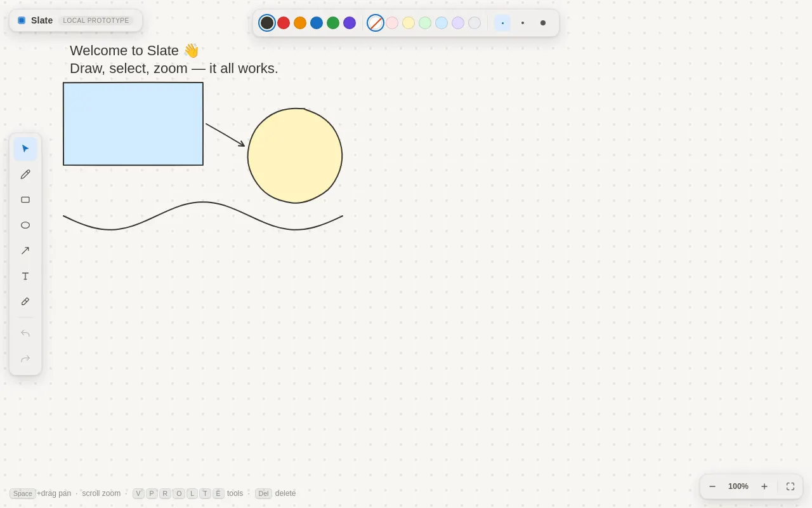
Task: Set fill to light gray swatch
Action: tap(475, 23)
